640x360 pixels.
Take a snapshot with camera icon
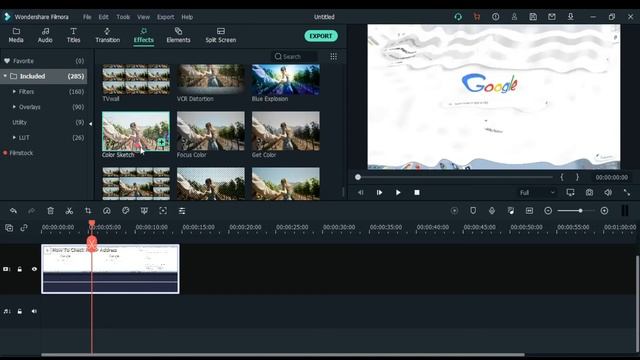point(589,192)
